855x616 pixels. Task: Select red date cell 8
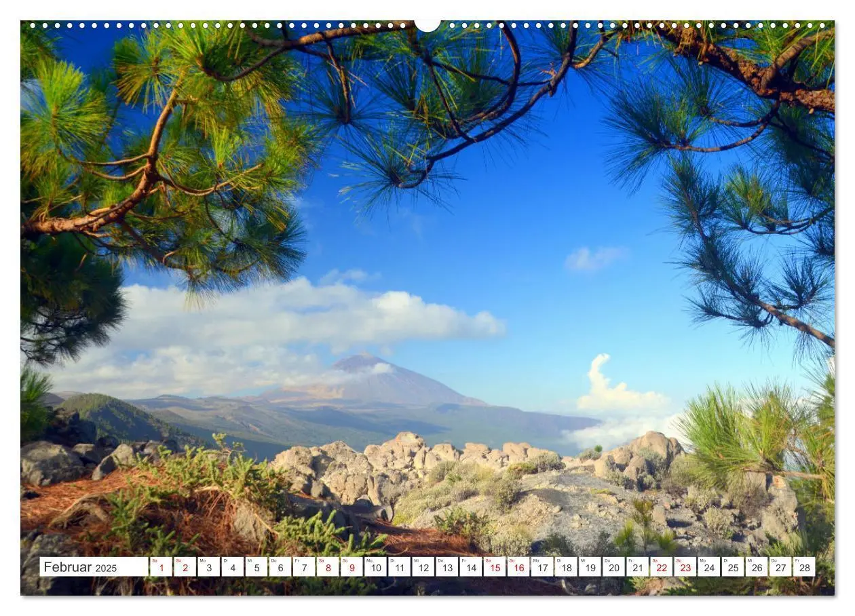tap(327, 567)
